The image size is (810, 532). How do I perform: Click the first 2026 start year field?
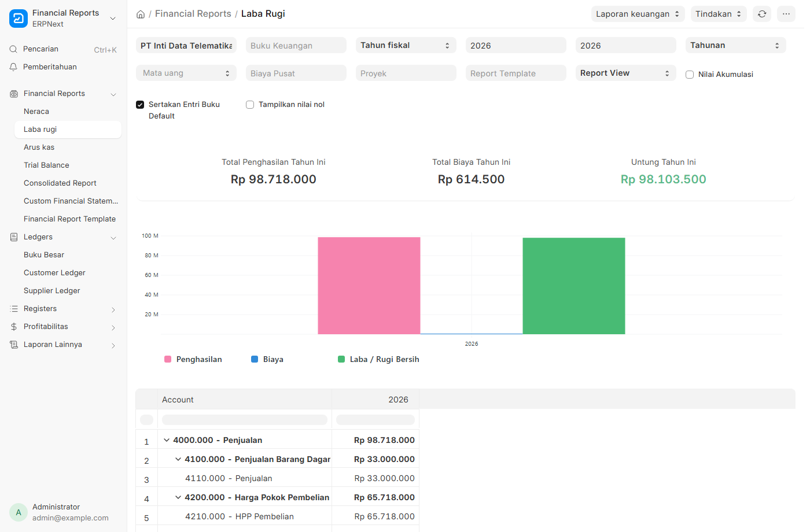(x=516, y=45)
